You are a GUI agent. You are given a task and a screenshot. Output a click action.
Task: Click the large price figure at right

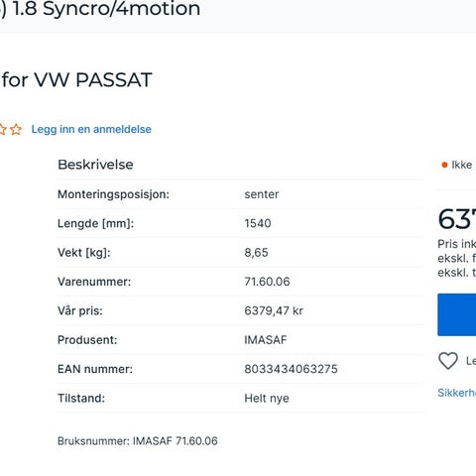(x=457, y=219)
